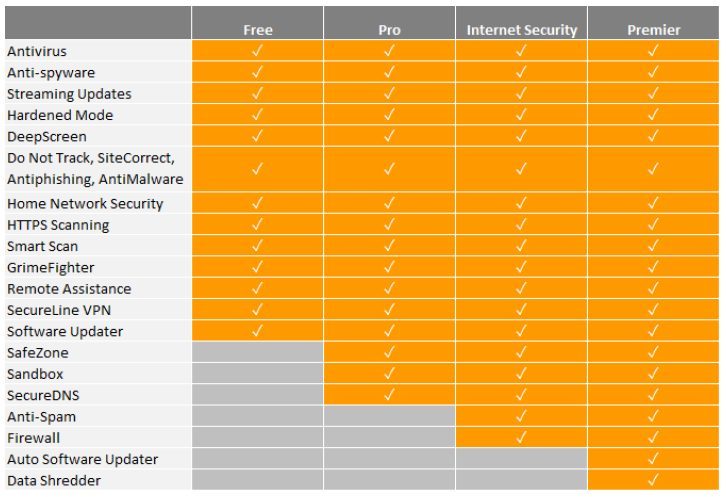Image resolution: width=727 pixels, height=497 pixels.
Task: Select the Free column header
Action: click(x=257, y=30)
